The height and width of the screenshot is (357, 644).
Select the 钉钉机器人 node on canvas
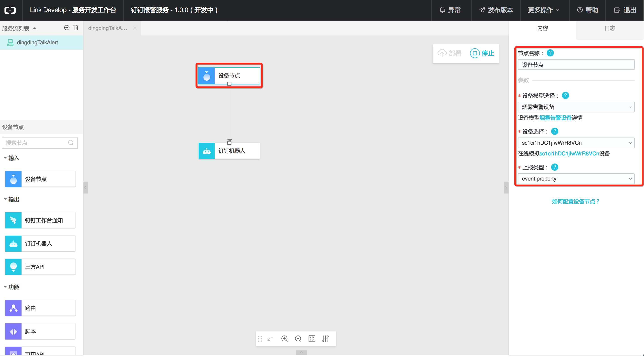(229, 151)
